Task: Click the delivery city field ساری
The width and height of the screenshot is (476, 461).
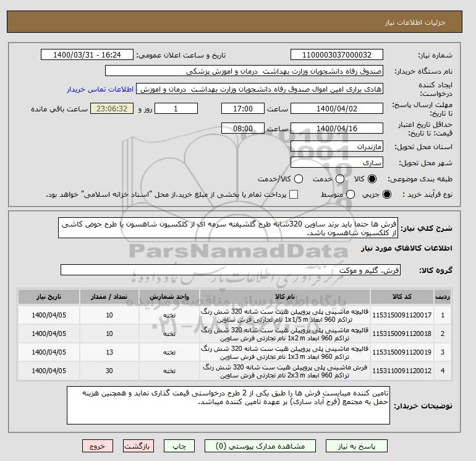Action: pos(337,162)
